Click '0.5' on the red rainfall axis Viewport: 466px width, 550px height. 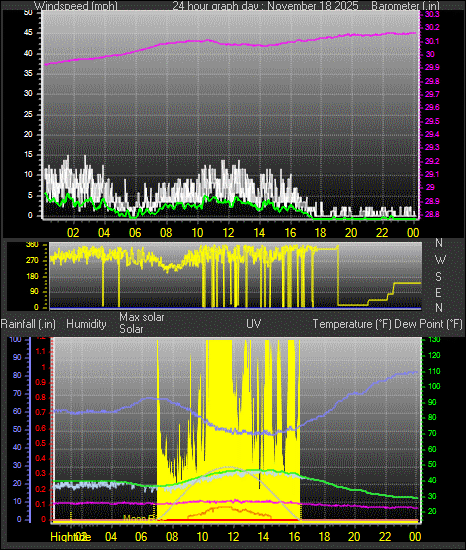coord(41,443)
